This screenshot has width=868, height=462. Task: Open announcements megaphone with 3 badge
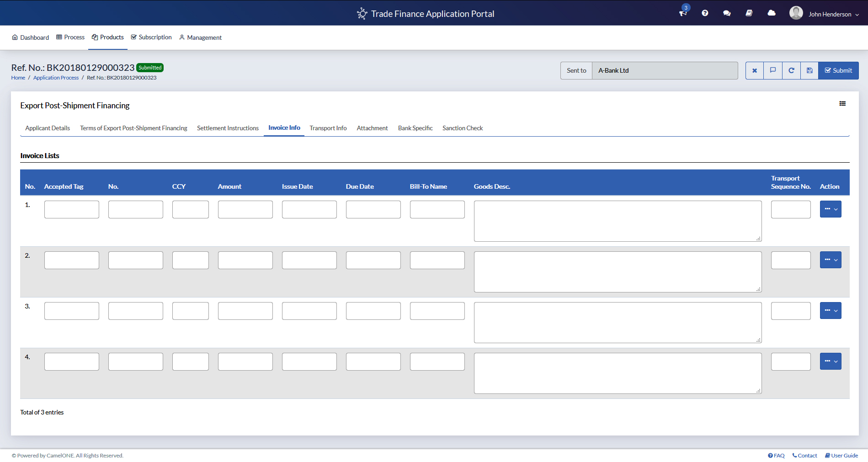tap(683, 13)
